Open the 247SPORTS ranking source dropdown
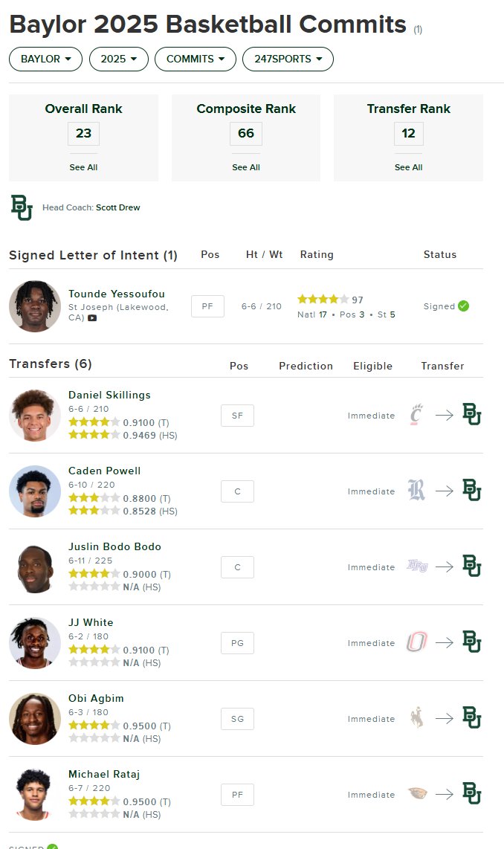The image size is (504, 849). (288, 59)
